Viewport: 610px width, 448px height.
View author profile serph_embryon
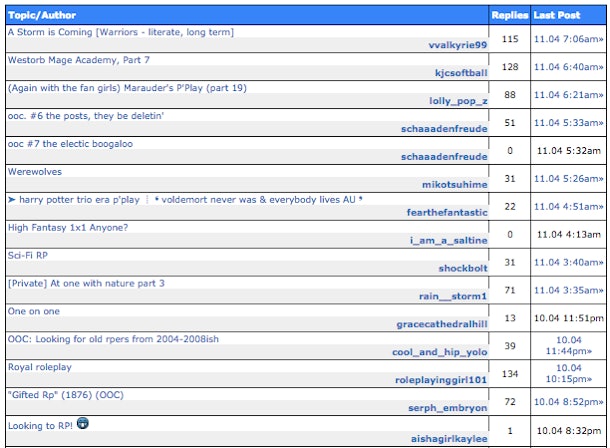448,408
